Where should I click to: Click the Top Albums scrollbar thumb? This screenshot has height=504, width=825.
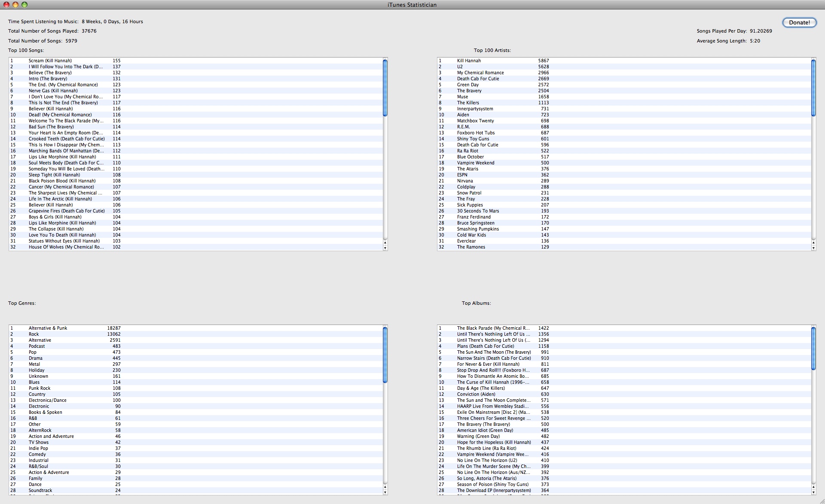(x=813, y=348)
